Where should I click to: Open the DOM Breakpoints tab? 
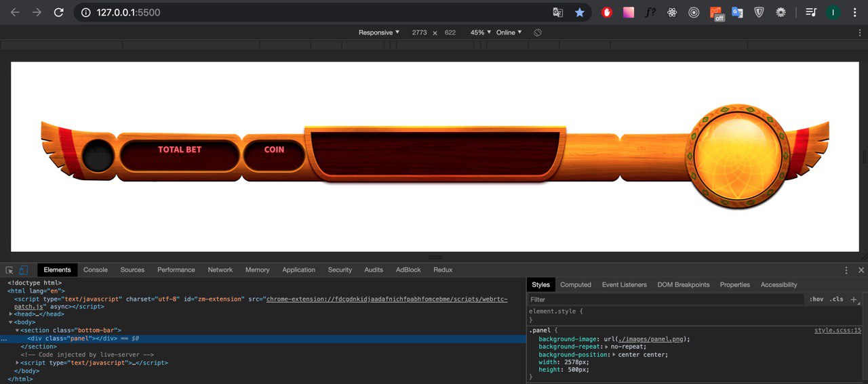pyautogui.click(x=684, y=284)
